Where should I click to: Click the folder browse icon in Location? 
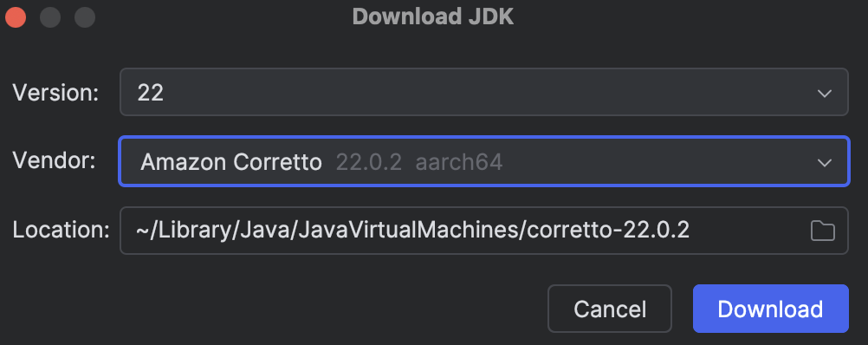[x=823, y=231]
